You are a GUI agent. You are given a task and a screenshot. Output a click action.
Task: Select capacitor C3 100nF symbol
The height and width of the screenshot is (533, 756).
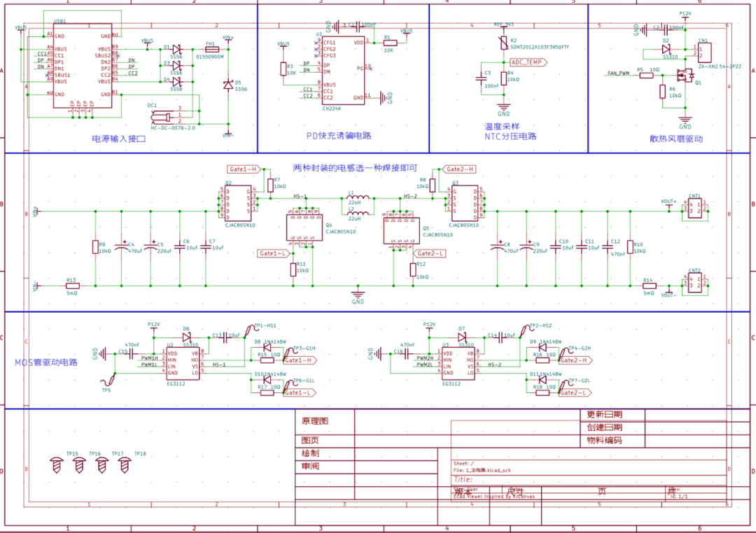pos(480,78)
